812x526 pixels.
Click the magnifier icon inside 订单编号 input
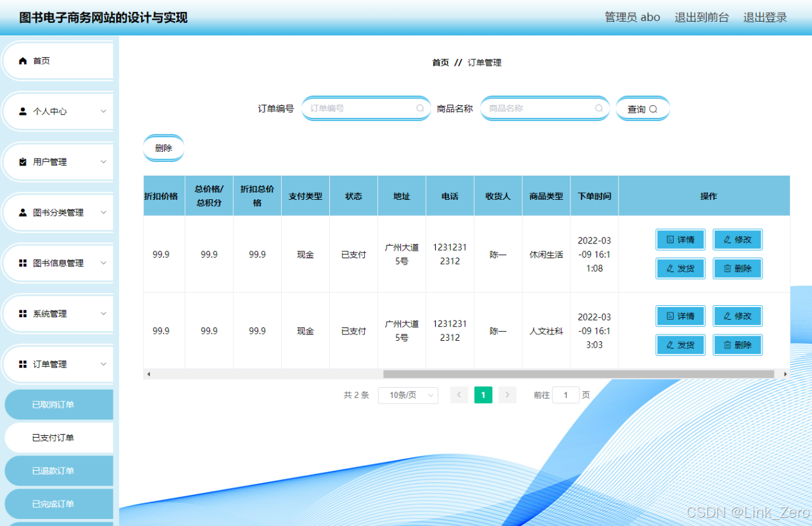click(x=419, y=108)
